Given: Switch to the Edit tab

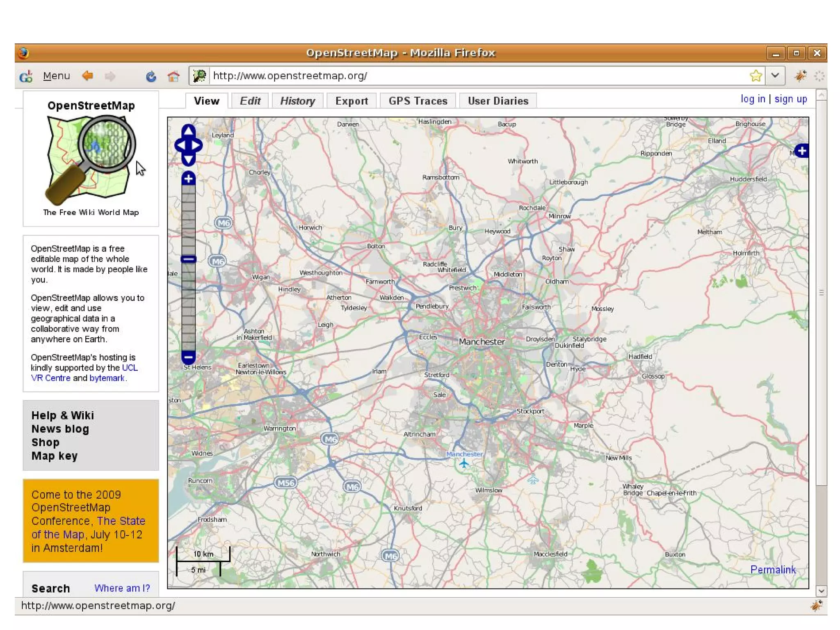Looking at the screenshot, I should point(250,101).
